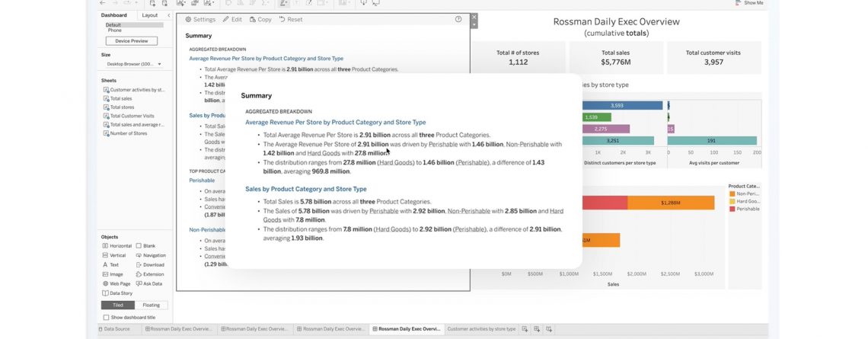The image size is (868, 339).
Task: Add a Data Story object
Action: click(x=117, y=293)
